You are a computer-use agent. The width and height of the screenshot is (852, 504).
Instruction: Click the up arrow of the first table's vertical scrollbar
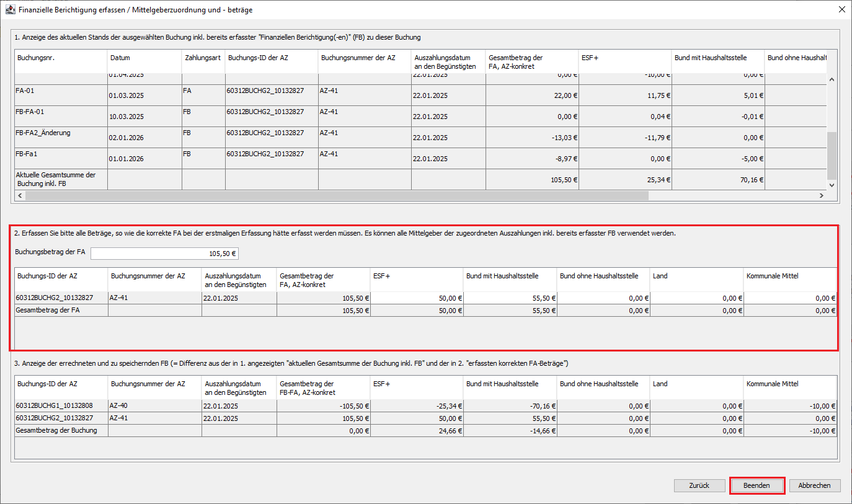tap(832, 79)
